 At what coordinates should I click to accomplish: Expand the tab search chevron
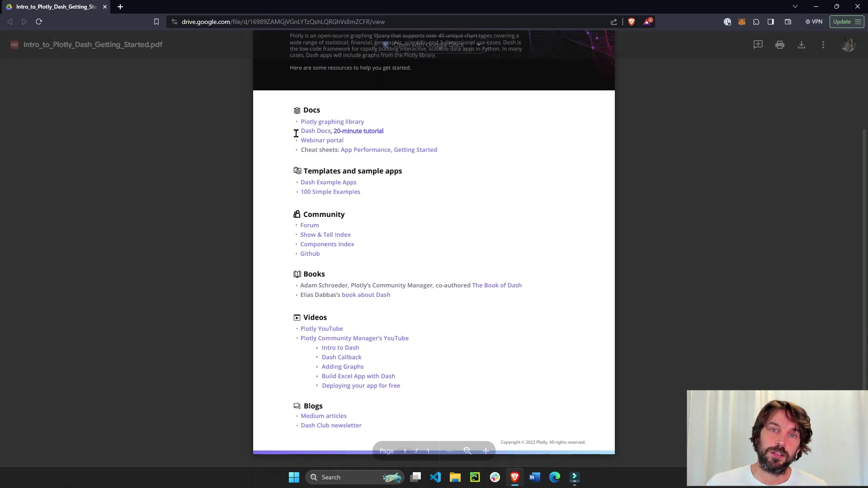click(x=795, y=7)
